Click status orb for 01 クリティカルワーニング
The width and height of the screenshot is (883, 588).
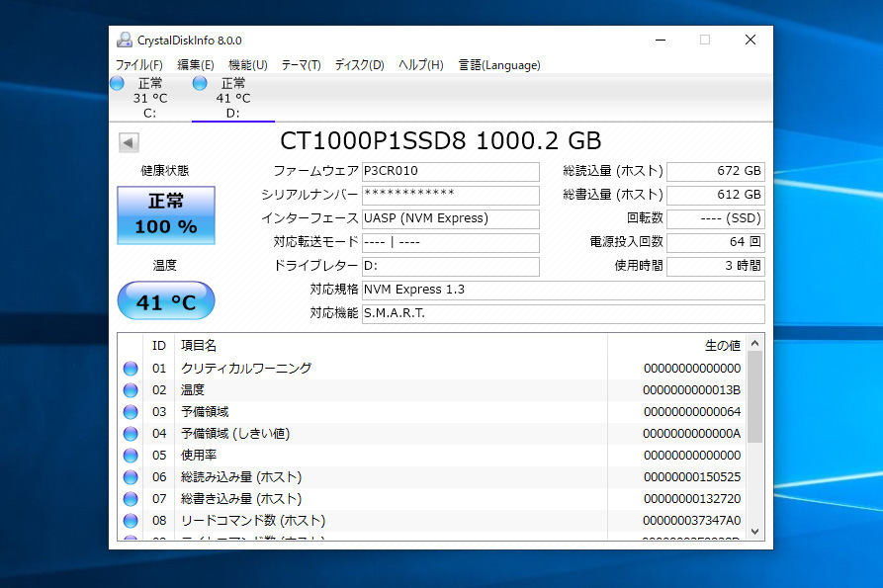[131, 369]
